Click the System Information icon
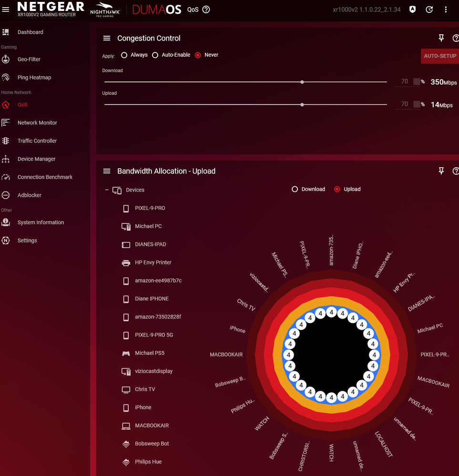 (5, 222)
